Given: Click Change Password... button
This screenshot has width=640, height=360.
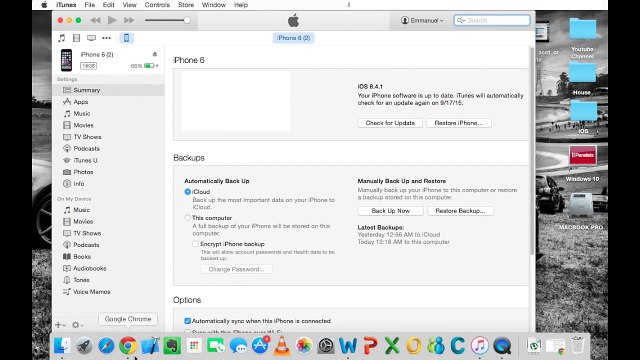Looking at the screenshot, I should pos(236,269).
